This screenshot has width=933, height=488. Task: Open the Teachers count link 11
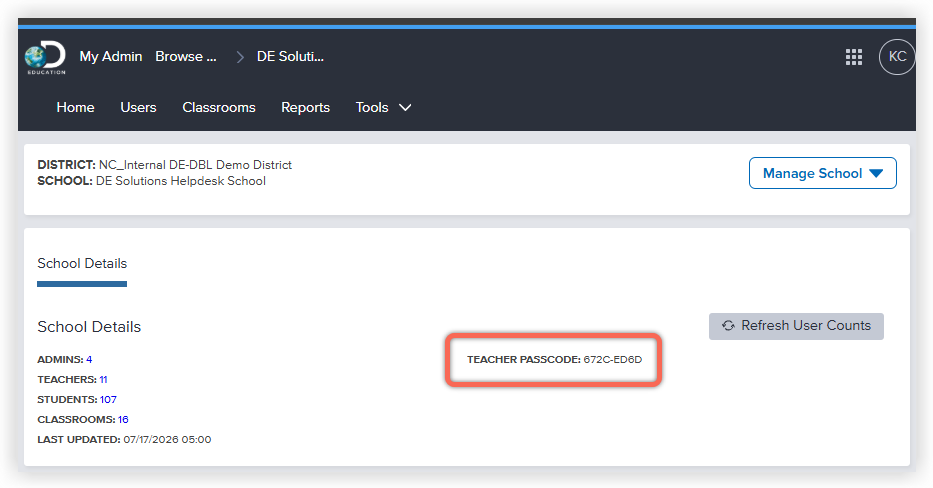(x=104, y=380)
